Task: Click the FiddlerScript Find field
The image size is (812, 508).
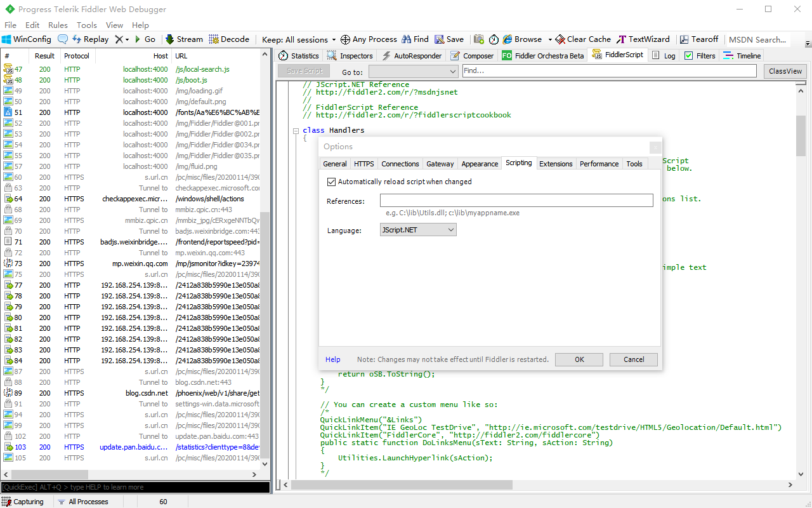Action: 609,71
